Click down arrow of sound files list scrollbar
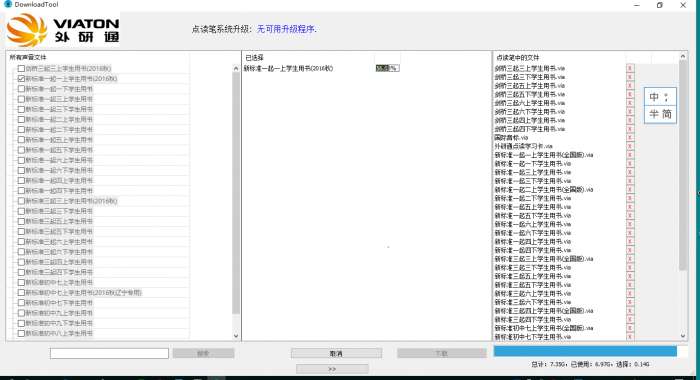The width and height of the screenshot is (700, 380). click(x=236, y=336)
